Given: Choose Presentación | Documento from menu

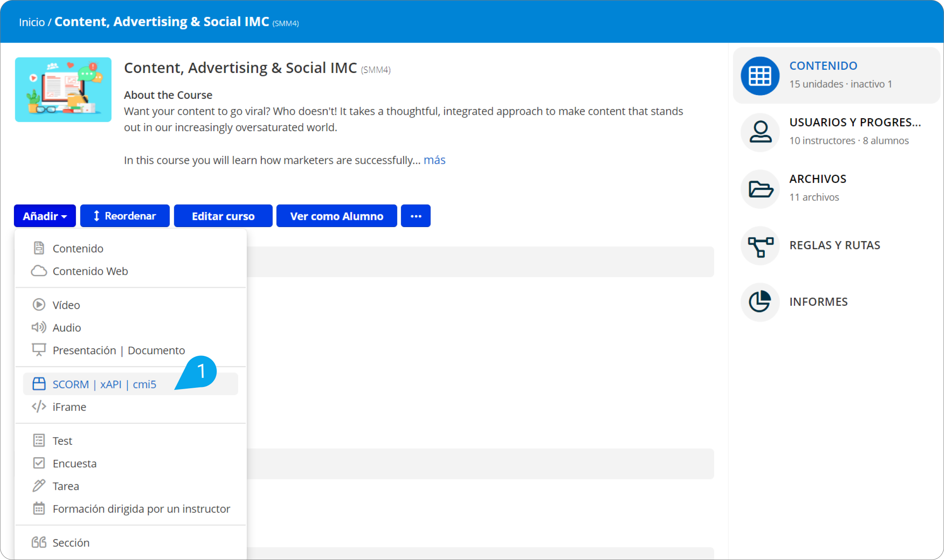Looking at the screenshot, I should (x=119, y=351).
